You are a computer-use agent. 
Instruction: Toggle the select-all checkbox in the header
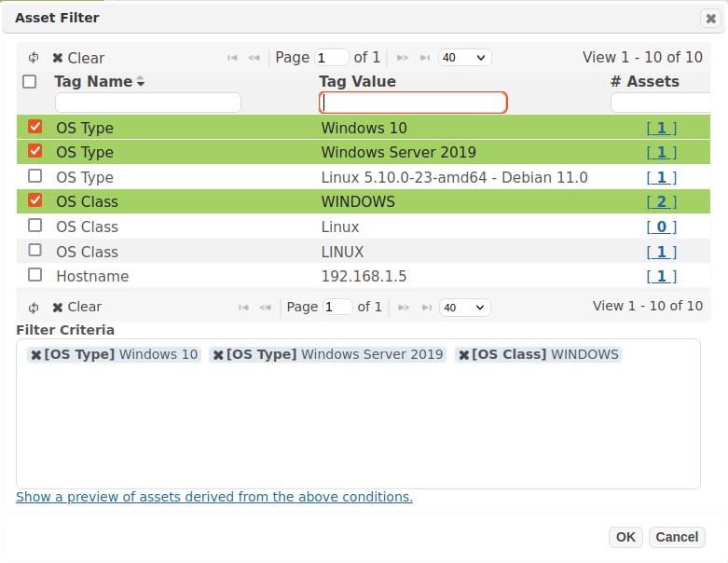(30, 81)
